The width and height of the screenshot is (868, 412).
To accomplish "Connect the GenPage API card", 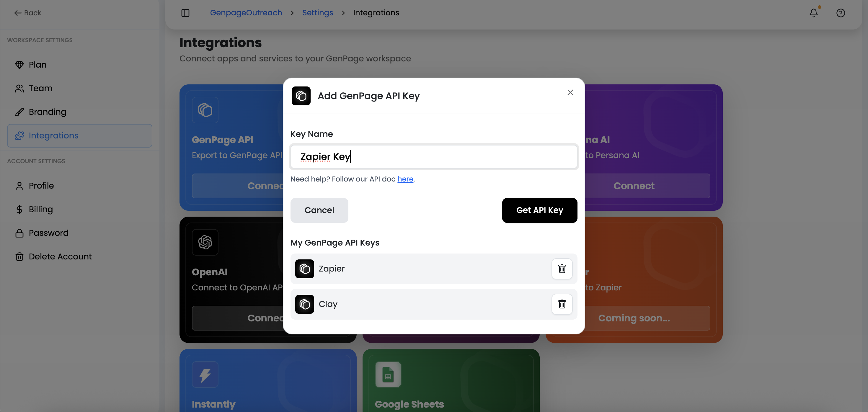I will 238,186.
